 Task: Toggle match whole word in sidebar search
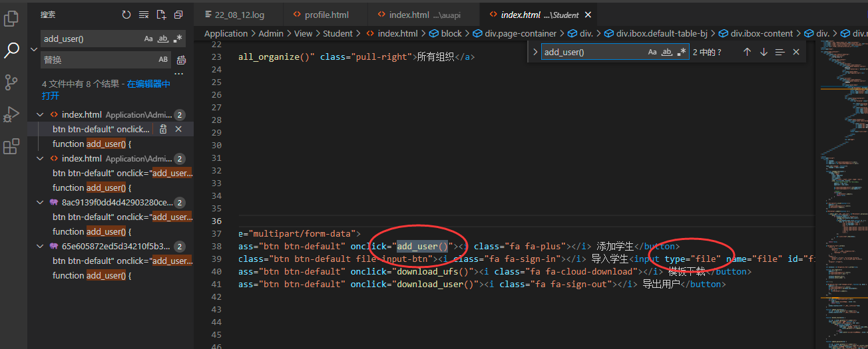point(163,39)
